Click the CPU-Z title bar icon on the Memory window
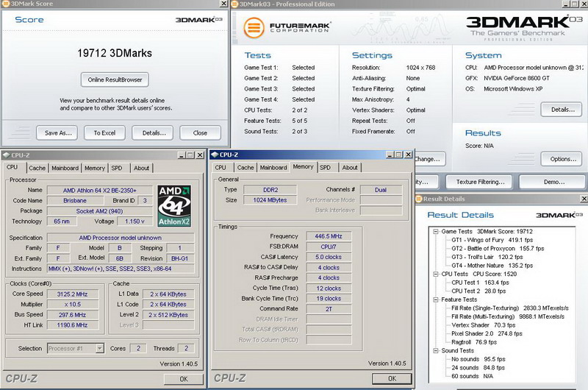This screenshot has width=588, height=390. pyautogui.click(x=215, y=155)
